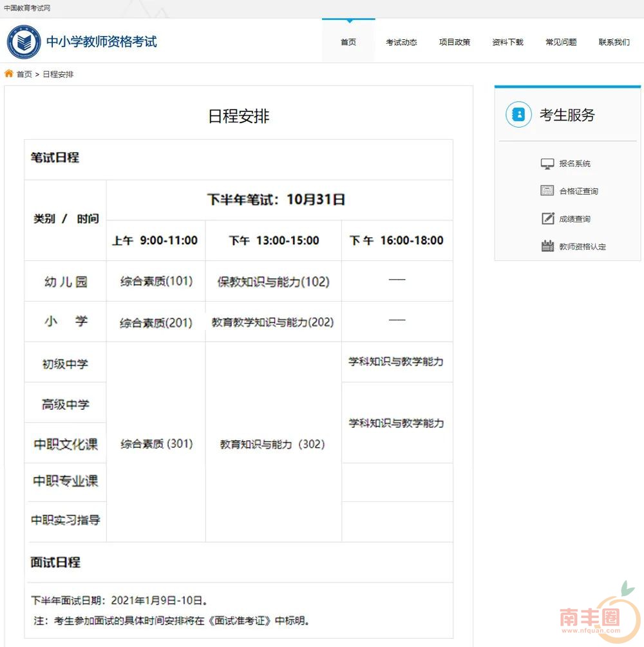Open the 首页 navigation tab
The image size is (644, 647).
click(348, 43)
